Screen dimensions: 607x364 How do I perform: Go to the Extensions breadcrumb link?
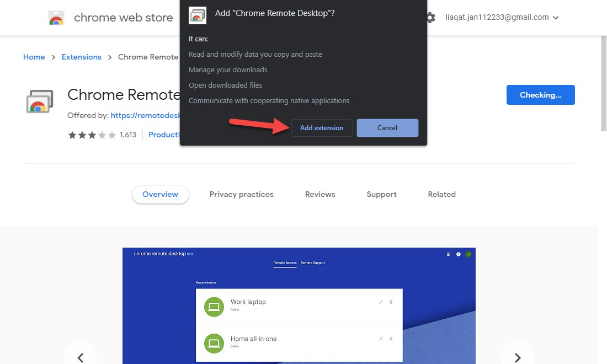coord(82,57)
